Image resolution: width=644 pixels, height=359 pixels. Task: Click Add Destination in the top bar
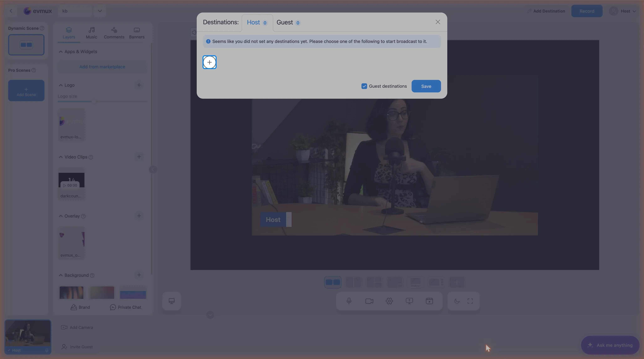point(546,11)
